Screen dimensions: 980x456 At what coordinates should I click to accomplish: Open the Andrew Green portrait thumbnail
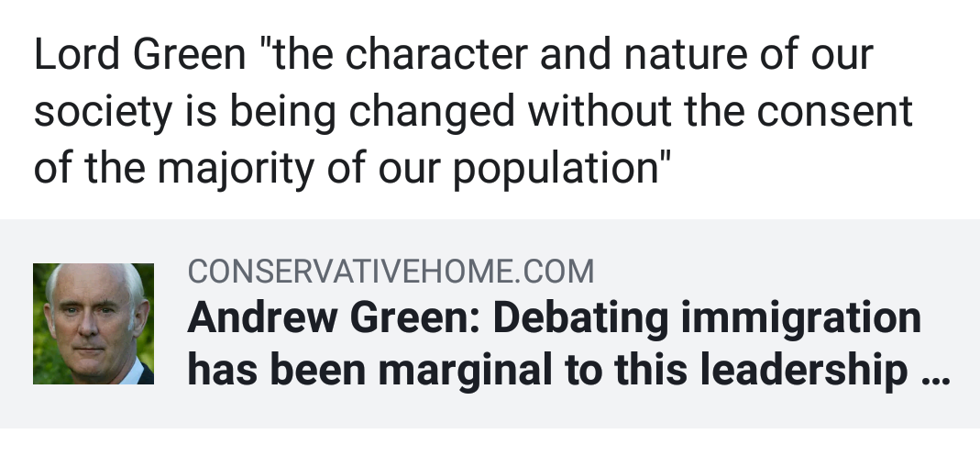click(x=94, y=324)
